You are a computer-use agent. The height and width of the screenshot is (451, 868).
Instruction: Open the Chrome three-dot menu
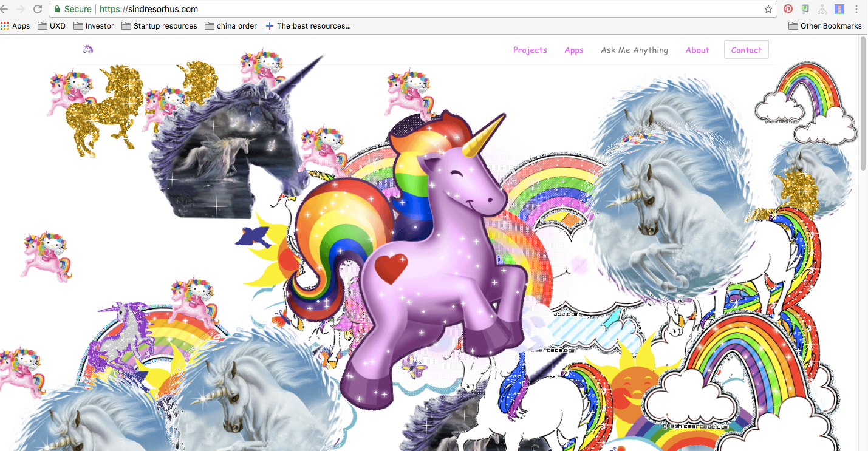click(856, 9)
